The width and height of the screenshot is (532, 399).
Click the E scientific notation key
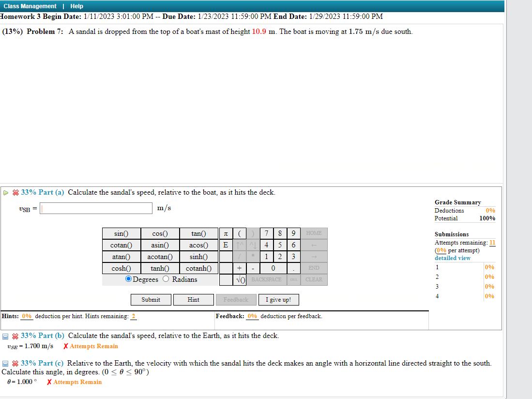pos(225,245)
